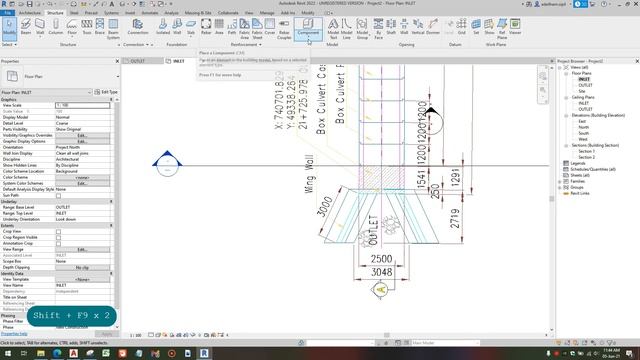
Task: Click the Cover reinforcement tool
Action: 270,27
